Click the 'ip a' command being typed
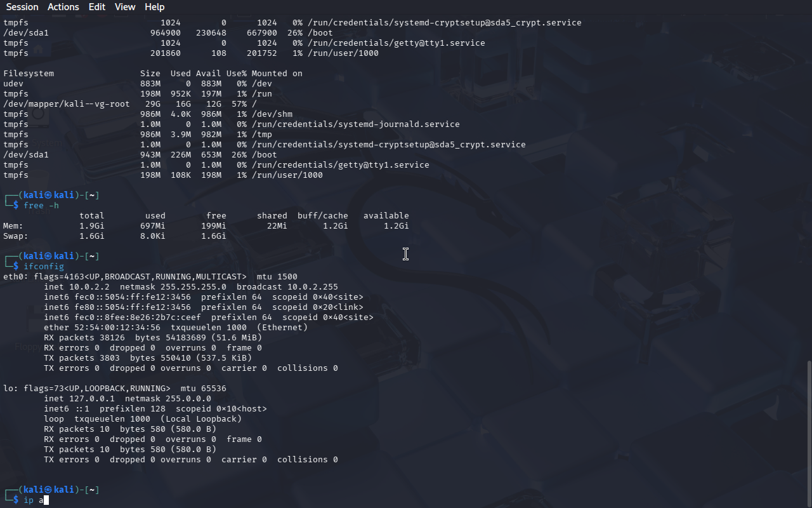This screenshot has height=508, width=812. click(x=34, y=500)
